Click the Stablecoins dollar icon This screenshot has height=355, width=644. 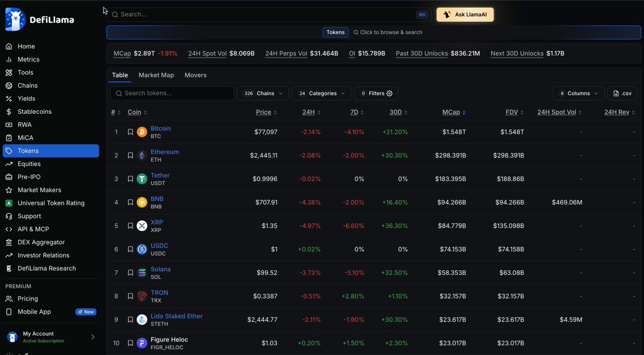click(9, 112)
